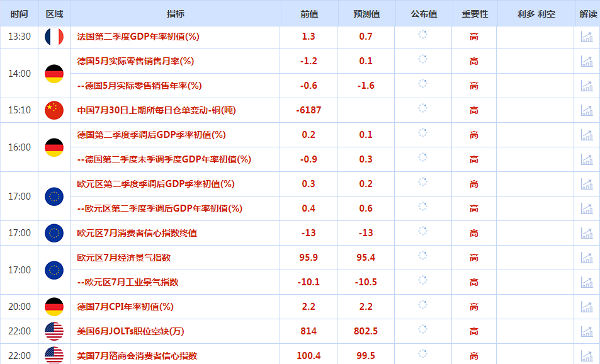Open chart icon for 德国未季调季度GDP年率初值 row

(x=587, y=159)
